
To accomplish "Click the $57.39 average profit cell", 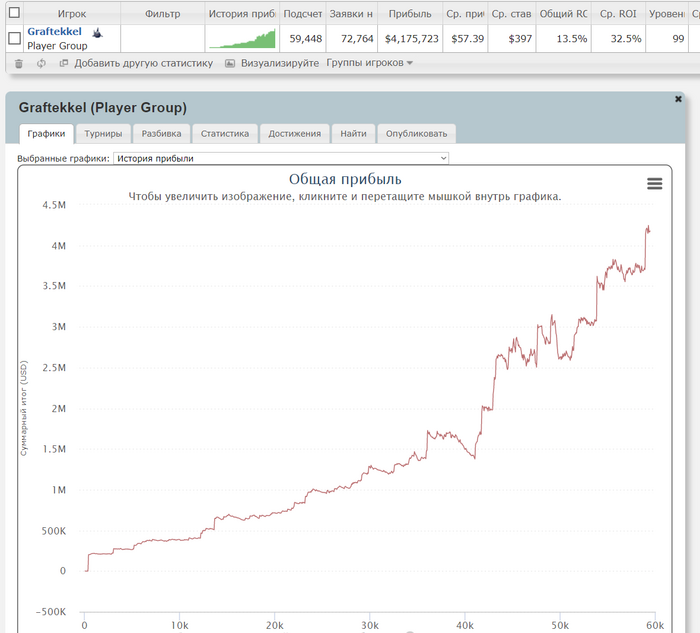I will pyautogui.click(x=467, y=39).
